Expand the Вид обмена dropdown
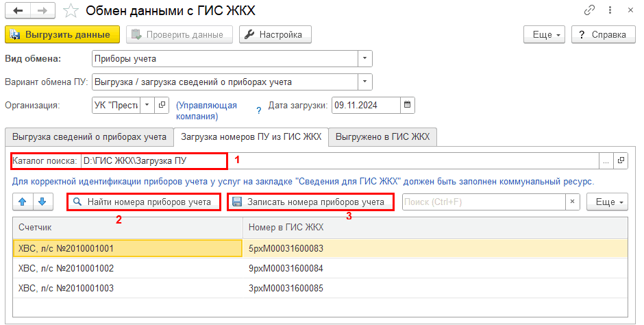 coord(365,58)
